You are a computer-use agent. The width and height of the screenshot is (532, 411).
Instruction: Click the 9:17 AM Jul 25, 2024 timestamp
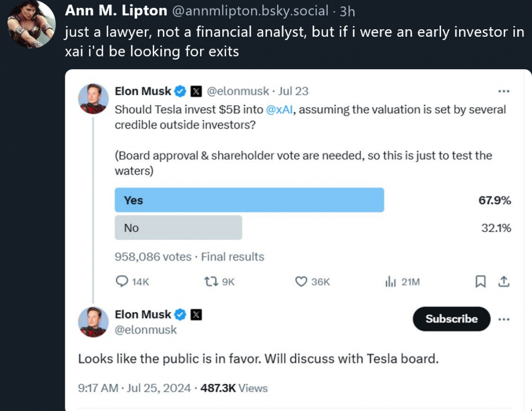point(135,388)
